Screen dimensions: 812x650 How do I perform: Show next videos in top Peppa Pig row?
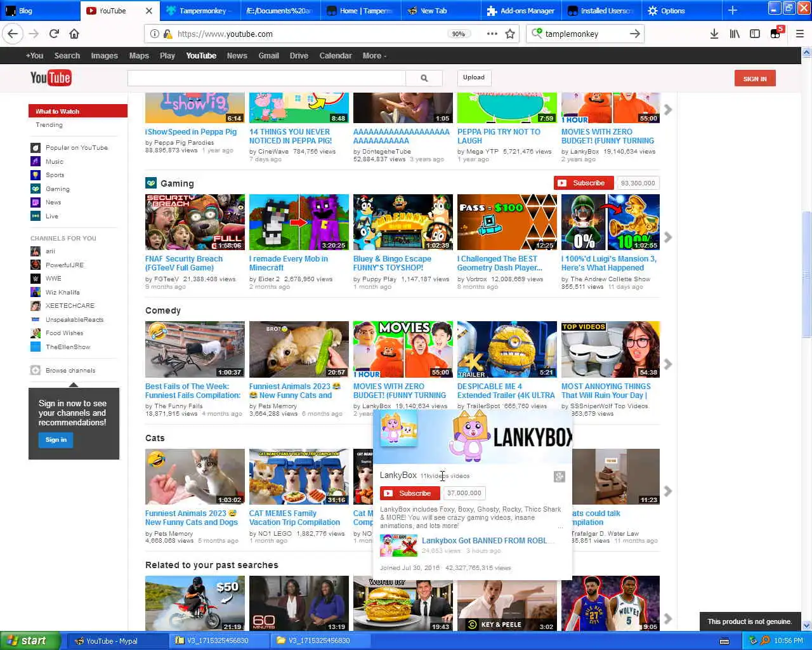click(x=667, y=110)
